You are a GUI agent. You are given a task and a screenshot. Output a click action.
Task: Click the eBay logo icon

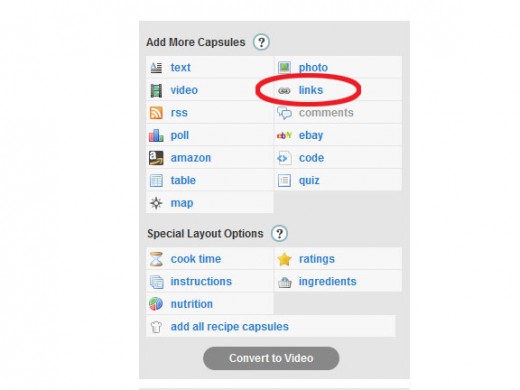point(284,135)
